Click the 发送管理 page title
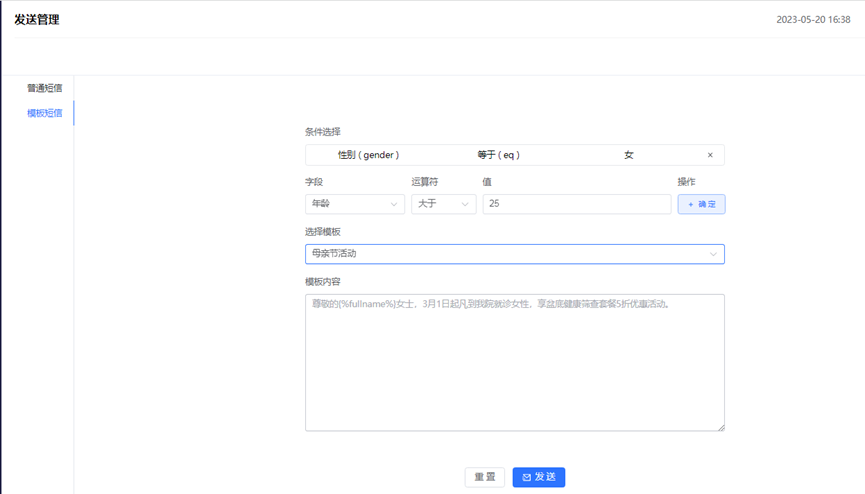This screenshot has height=494, width=865. coord(37,19)
